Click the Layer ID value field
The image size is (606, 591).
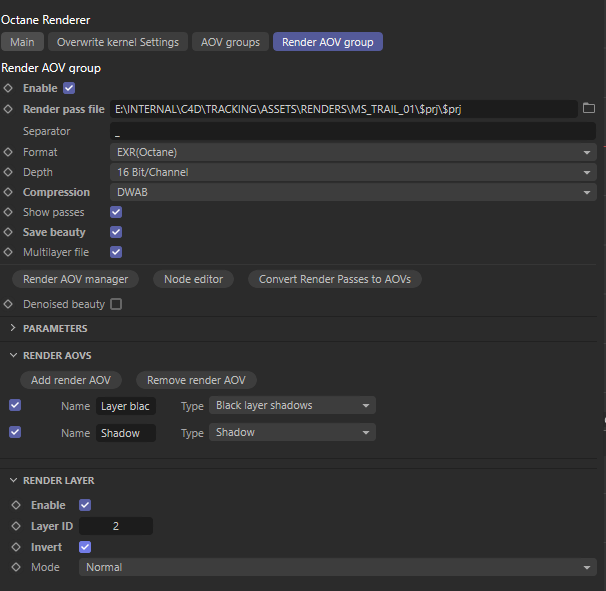point(116,526)
